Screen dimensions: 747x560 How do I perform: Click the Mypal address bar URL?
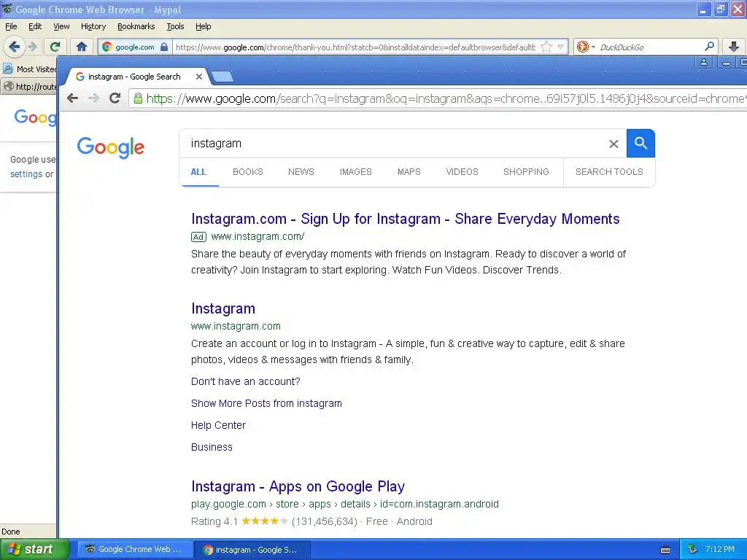tap(356, 47)
